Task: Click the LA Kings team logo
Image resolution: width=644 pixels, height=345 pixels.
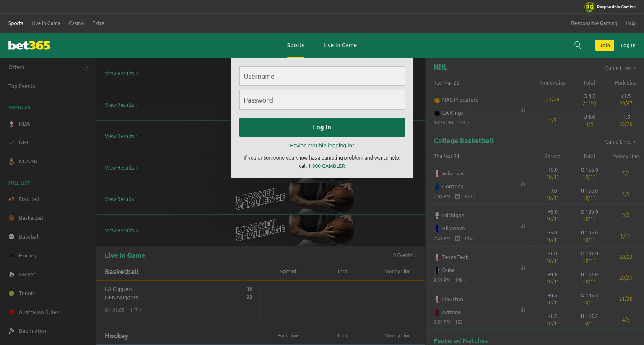Action: [x=437, y=113]
